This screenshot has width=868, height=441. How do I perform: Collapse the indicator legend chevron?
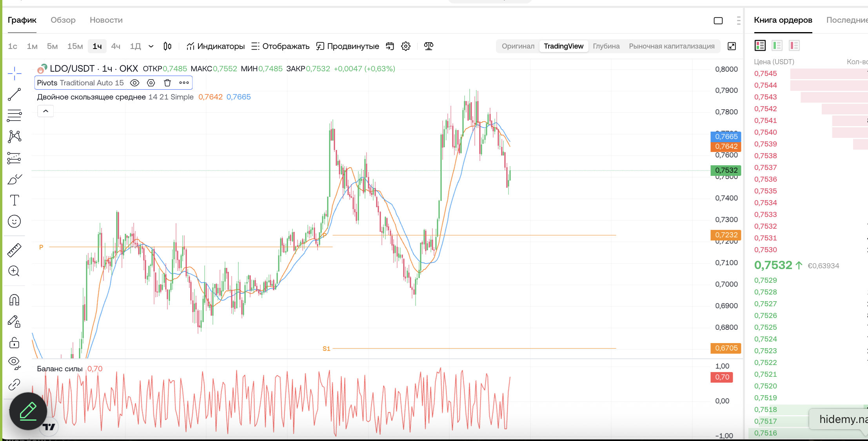tap(45, 111)
